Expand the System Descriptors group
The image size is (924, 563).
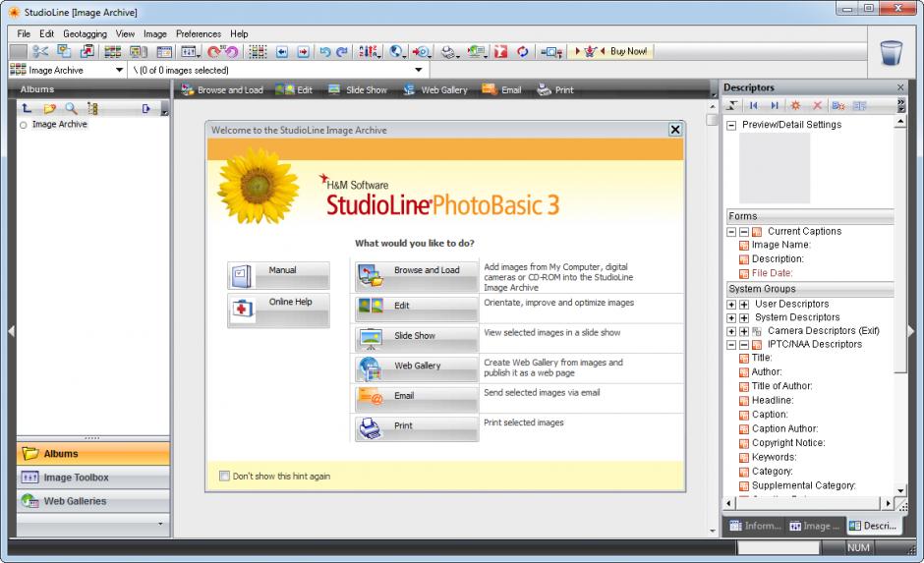[731, 318]
